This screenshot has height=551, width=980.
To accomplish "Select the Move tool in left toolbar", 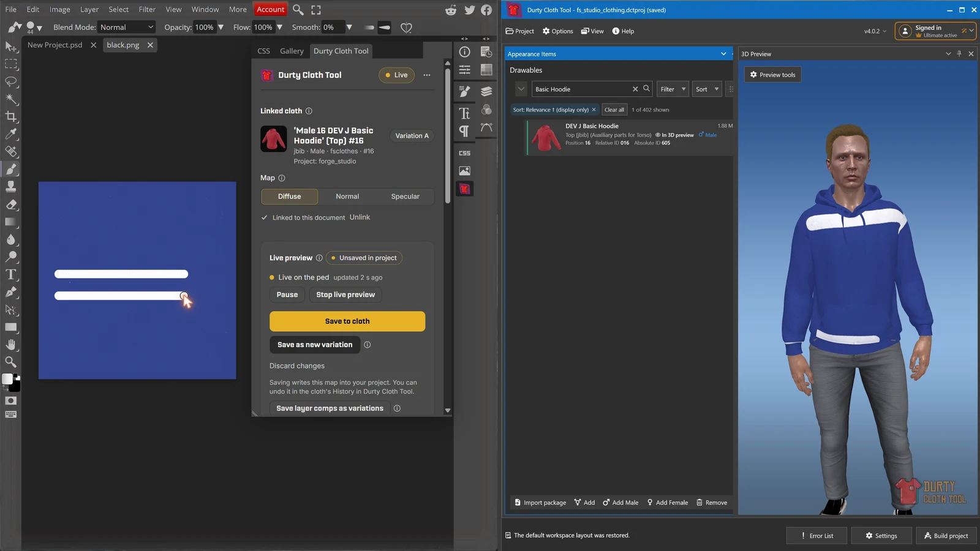I will point(11,47).
